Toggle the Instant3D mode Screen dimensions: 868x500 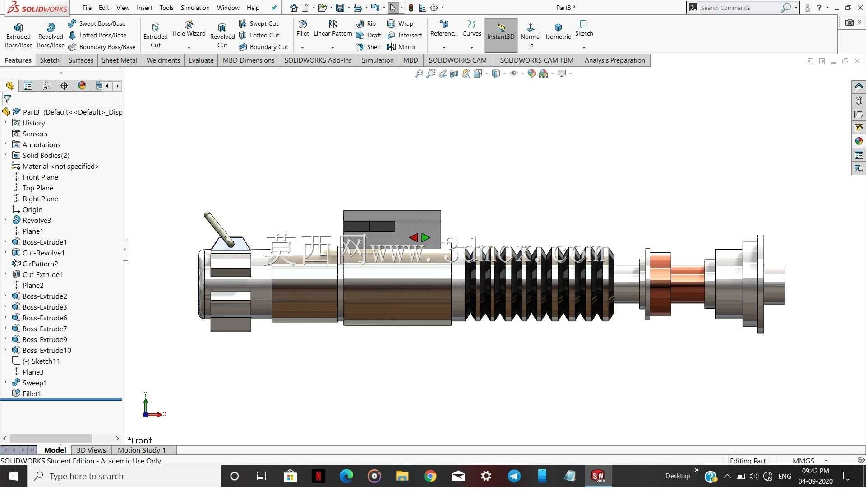(x=501, y=35)
